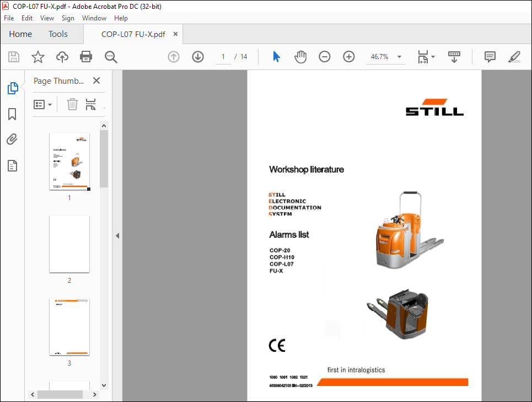The image size is (532, 402).
Task: Click the thumbnail page print/extract icon
Action: coord(90,104)
